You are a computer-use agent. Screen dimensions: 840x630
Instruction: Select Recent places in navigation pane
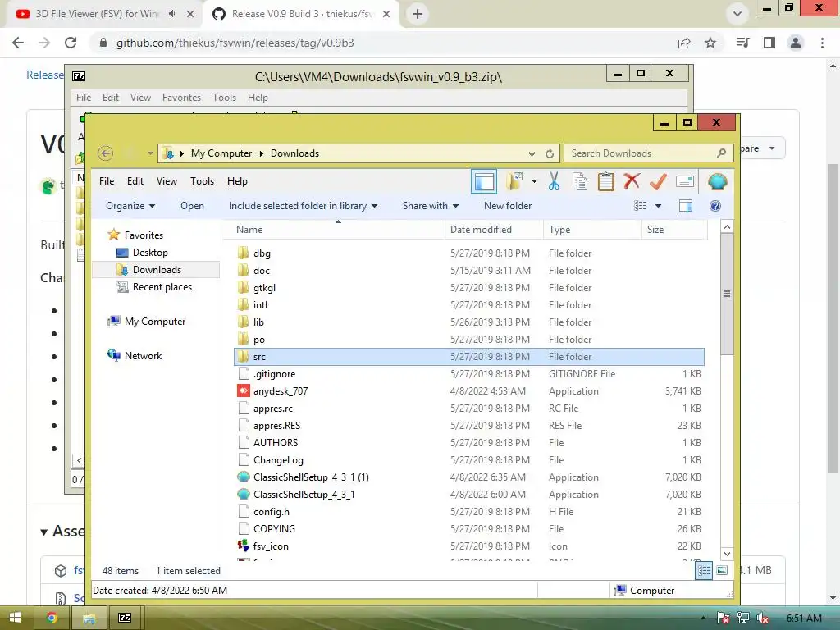coord(162,287)
